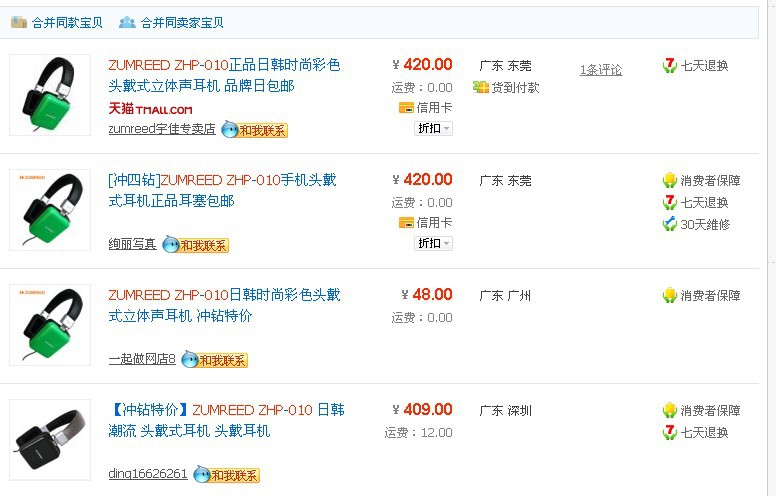
Task: Open the 1条评论 review link
Action: [x=601, y=70]
